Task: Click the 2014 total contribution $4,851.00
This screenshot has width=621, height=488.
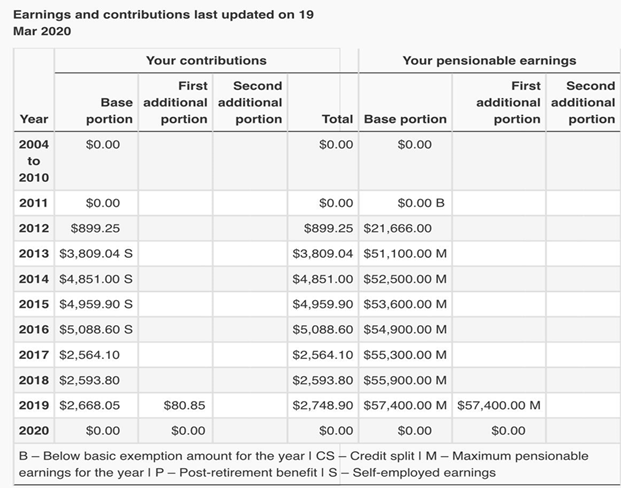Action: pyautogui.click(x=322, y=279)
